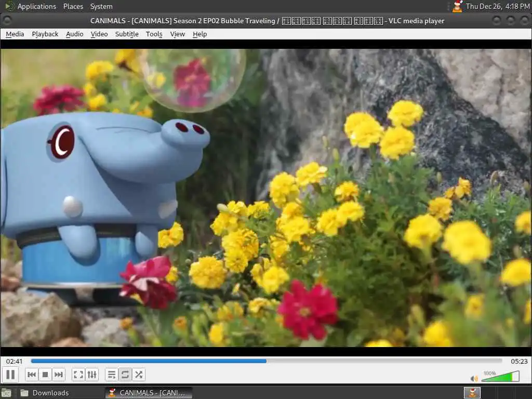Mute audio via speaker icon
The width and height of the screenshot is (532, 399).
pos(474,378)
